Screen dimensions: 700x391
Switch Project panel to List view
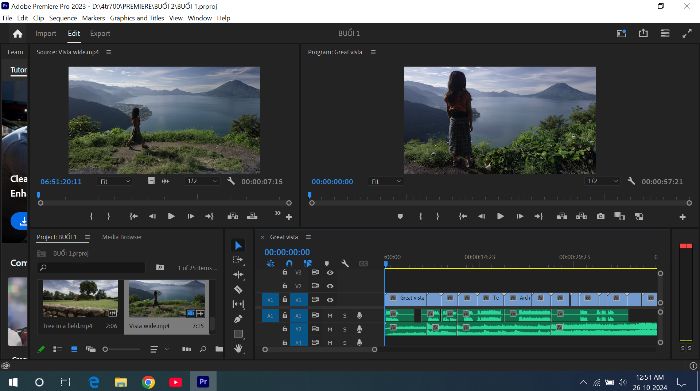coord(57,349)
